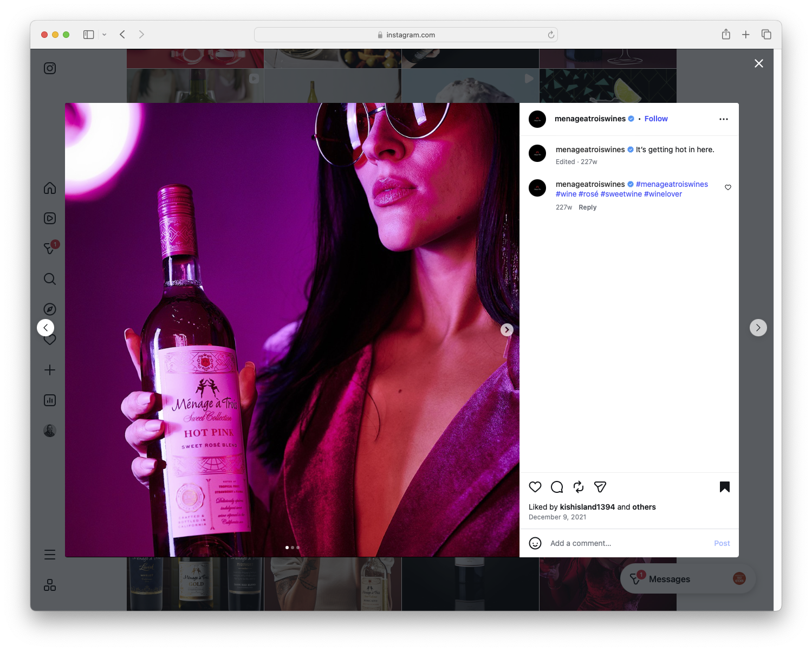Advance carousel with the right arrow
Viewport: 812px width, 651px height.
(x=506, y=329)
